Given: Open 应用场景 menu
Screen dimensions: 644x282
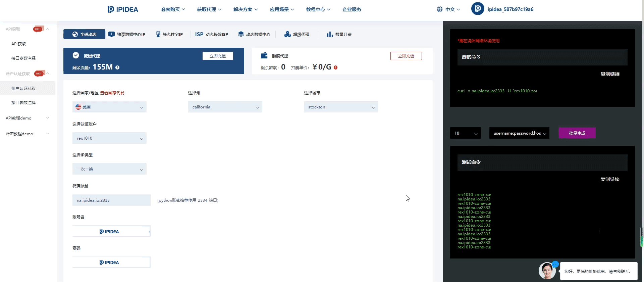Looking at the screenshot, I should click(x=282, y=9).
